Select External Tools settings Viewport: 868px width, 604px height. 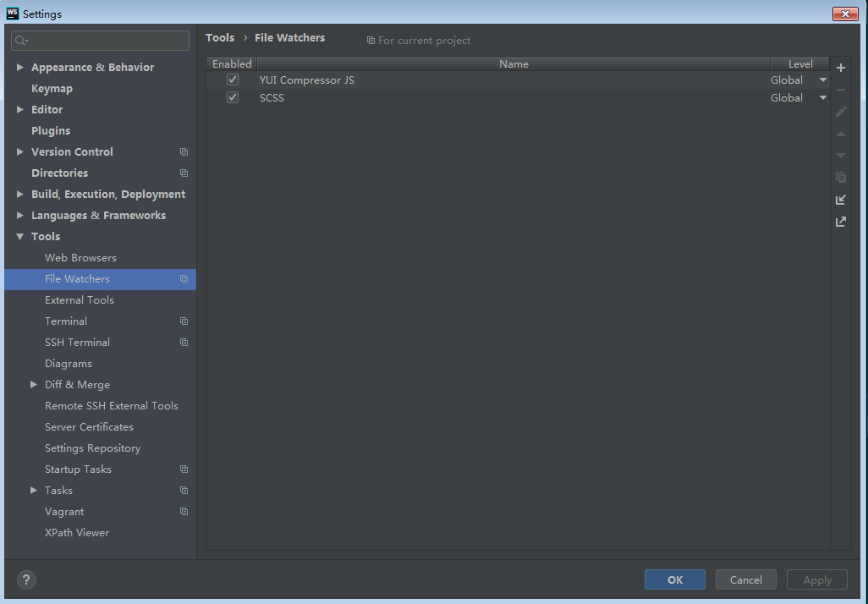click(x=80, y=300)
